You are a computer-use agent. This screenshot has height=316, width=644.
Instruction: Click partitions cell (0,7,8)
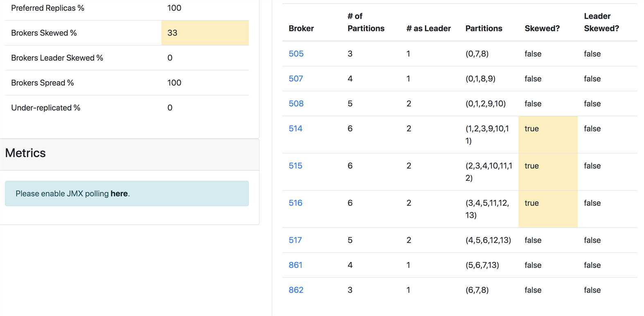(x=477, y=54)
